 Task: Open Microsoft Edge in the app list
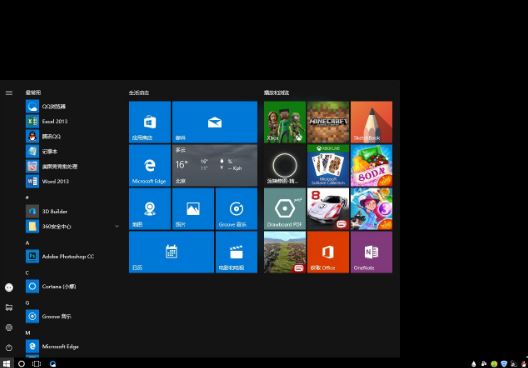click(x=72, y=346)
